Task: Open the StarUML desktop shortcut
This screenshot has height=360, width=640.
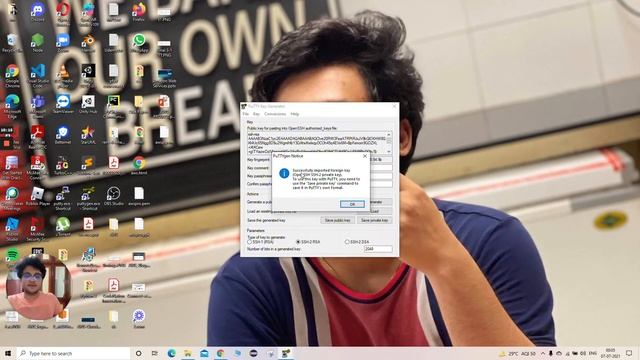Action: tap(88, 135)
